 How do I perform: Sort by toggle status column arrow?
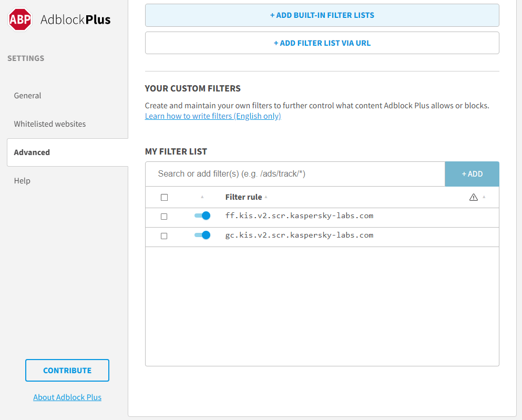pos(202,197)
